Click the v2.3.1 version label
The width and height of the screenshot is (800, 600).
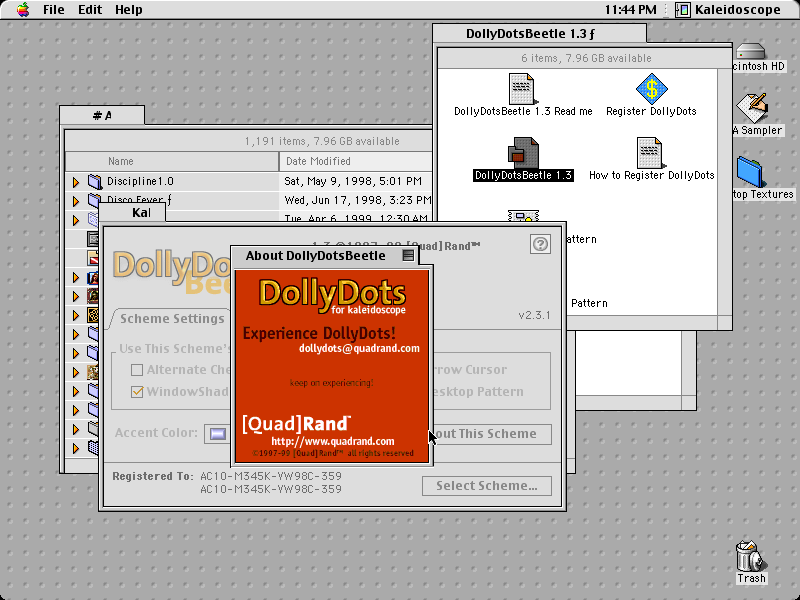pyautogui.click(x=534, y=315)
